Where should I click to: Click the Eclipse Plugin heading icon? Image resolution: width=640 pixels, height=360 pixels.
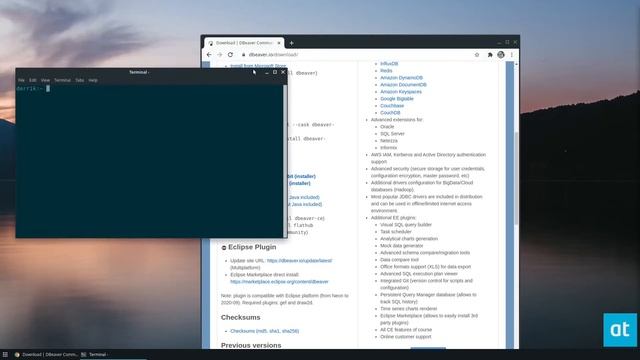coord(224,248)
